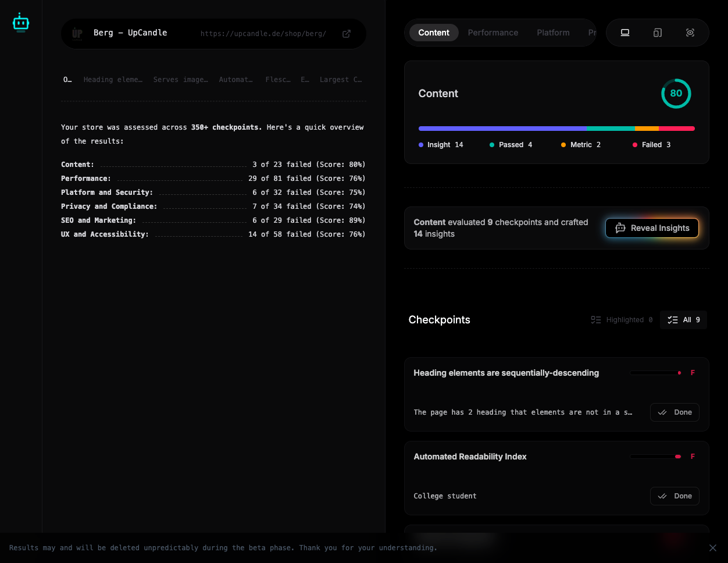Click the eye scan preview icon

690,33
